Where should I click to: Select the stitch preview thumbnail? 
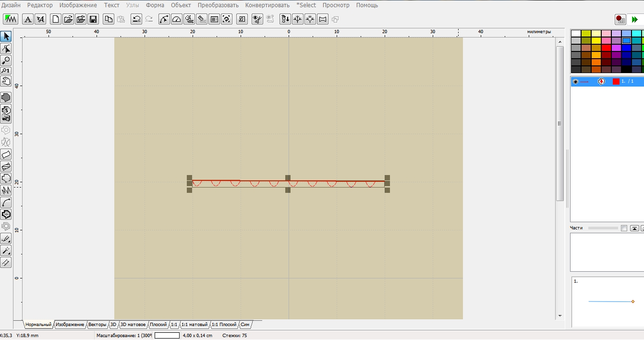[x=608, y=301]
